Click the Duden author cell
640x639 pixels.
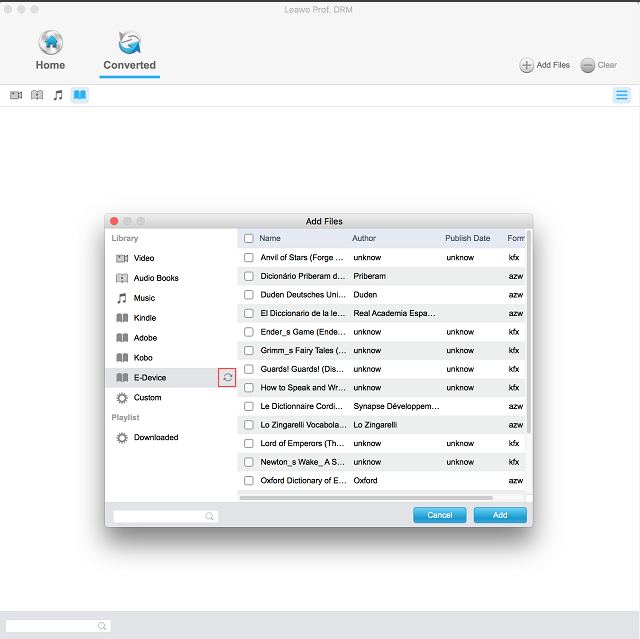pyautogui.click(x=365, y=295)
